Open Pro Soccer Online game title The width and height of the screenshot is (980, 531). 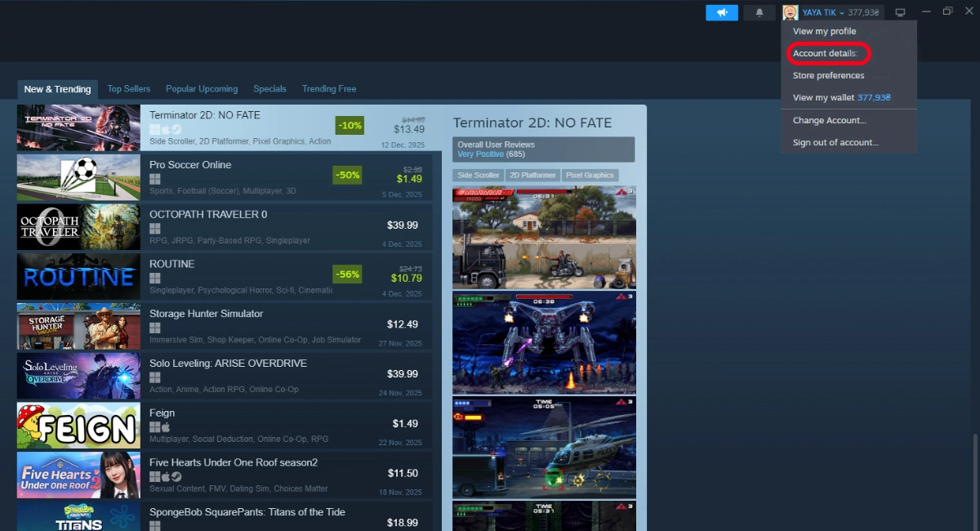(x=190, y=165)
